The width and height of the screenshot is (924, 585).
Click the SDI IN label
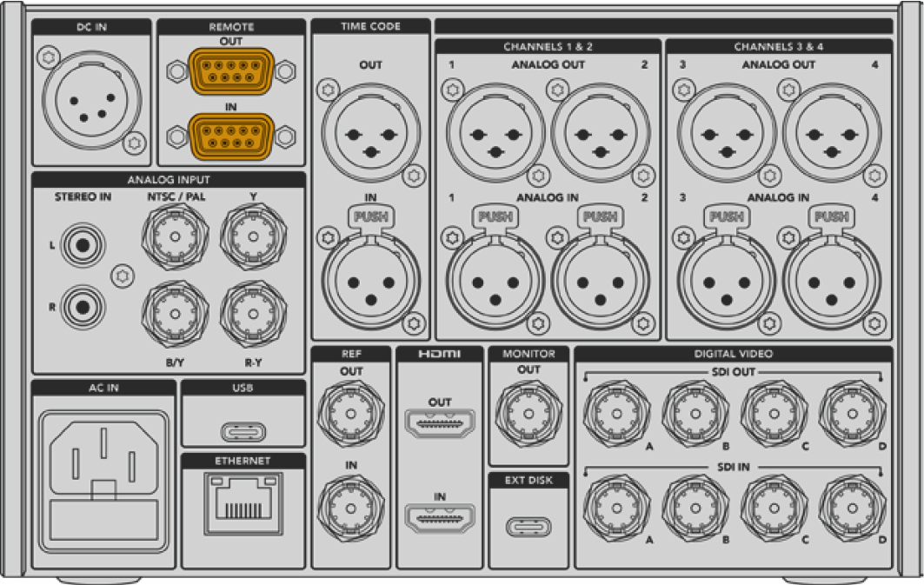pyautogui.click(x=733, y=467)
